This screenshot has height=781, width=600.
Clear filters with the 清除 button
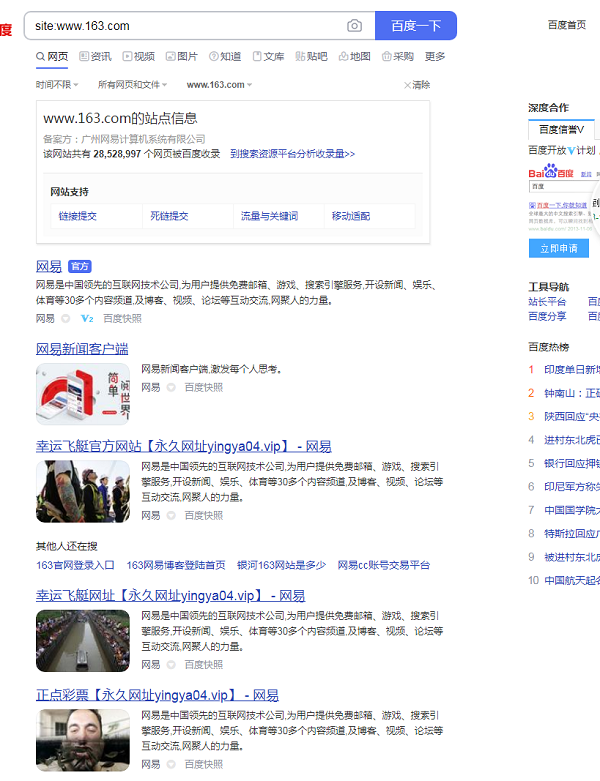[417, 85]
